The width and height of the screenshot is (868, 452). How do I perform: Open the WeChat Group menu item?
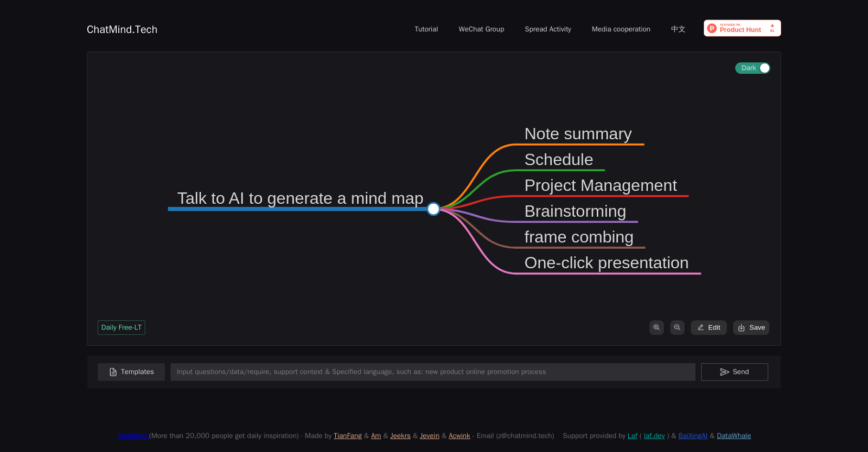click(481, 29)
